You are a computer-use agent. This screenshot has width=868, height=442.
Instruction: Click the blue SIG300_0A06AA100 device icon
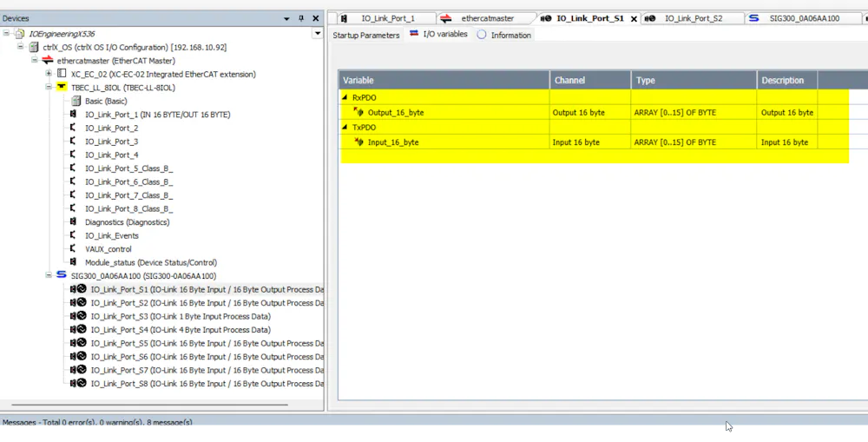pos(62,275)
